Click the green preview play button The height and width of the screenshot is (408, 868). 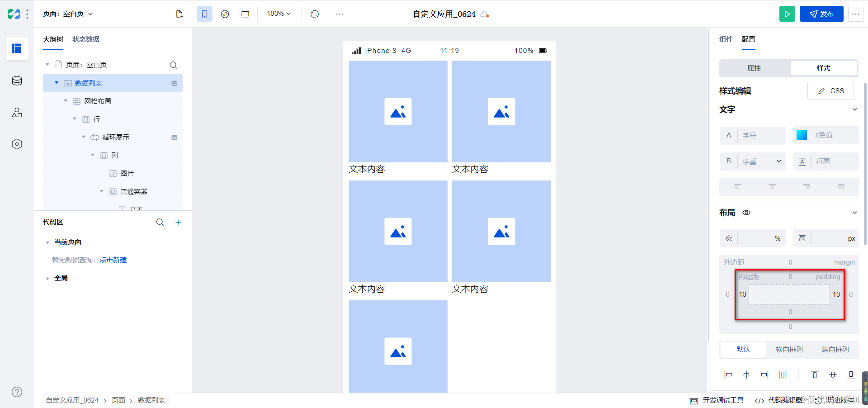(787, 14)
